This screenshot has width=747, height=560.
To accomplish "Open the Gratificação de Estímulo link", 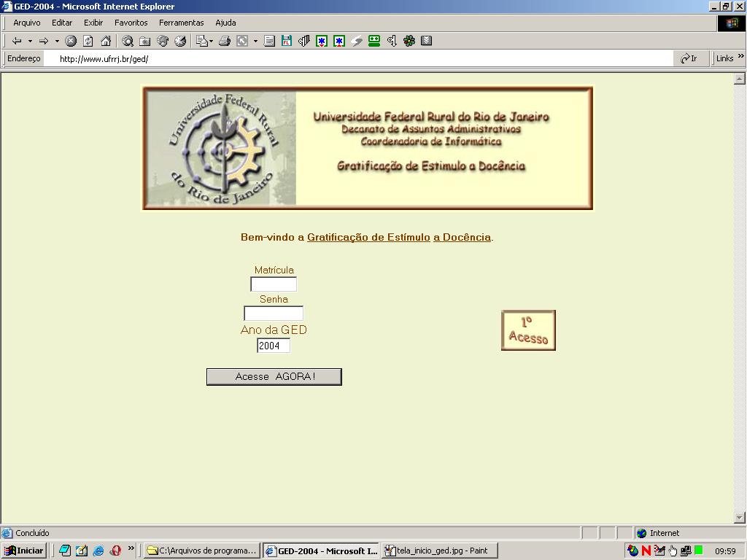I will [x=368, y=237].
